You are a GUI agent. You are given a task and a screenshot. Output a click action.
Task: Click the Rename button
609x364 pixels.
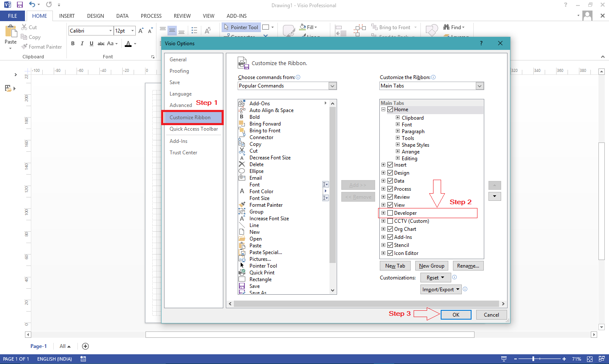click(468, 265)
